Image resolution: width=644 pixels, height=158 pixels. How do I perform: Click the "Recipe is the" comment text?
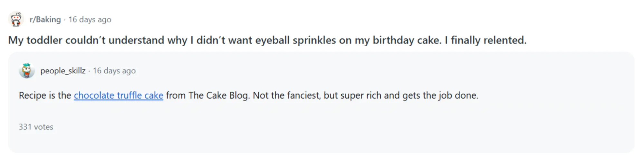tap(45, 96)
